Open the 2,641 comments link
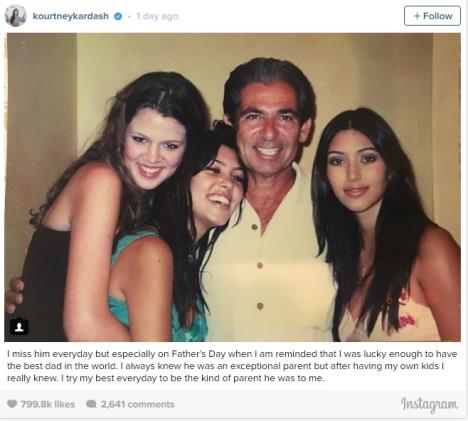Screen dimensions: 468x421 (137, 404)
